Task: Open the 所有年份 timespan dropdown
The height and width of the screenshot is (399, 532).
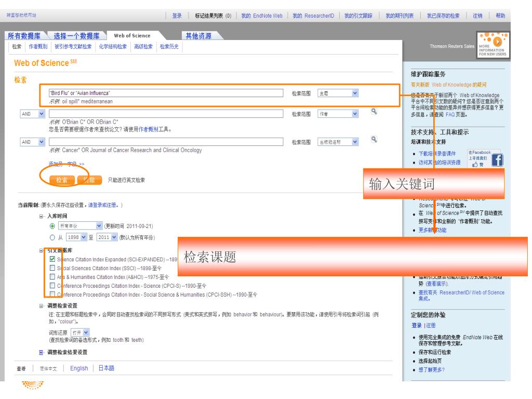Action: pos(80,226)
